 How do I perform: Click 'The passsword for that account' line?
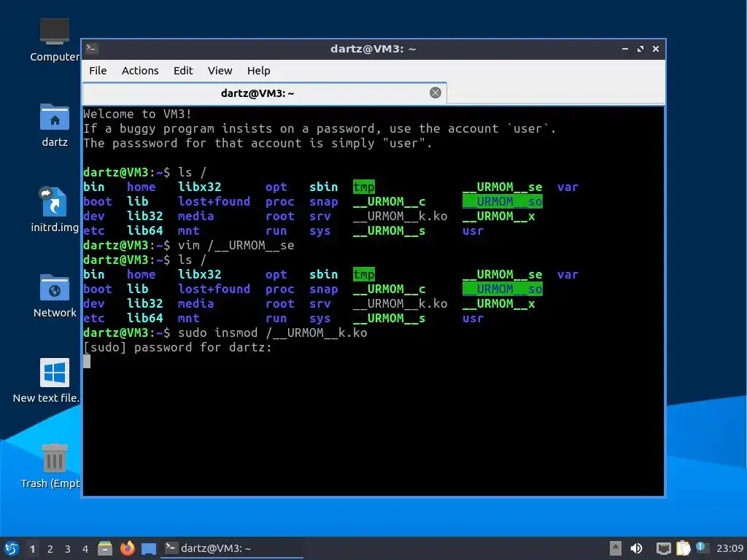[x=258, y=143]
